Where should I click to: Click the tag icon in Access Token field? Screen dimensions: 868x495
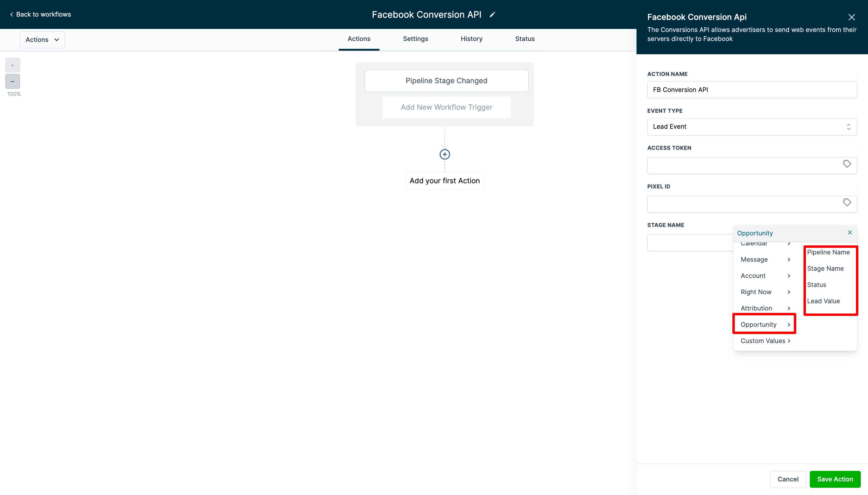(847, 164)
